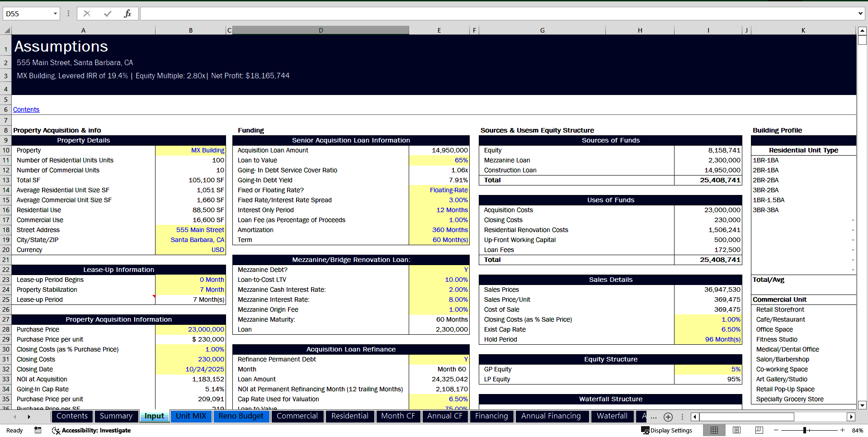Viewport: 868px width, 437px height.
Task: Select the 'Floating-Rate' input cell
Action: (x=439, y=190)
